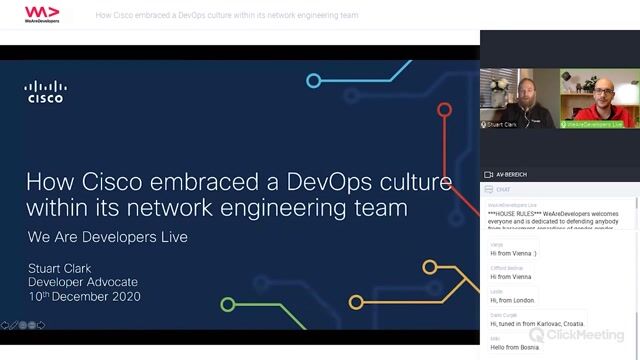The height and width of the screenshot is (360, 640).
Task: Go to the next slide arrow
Action: tap(41, 325)
